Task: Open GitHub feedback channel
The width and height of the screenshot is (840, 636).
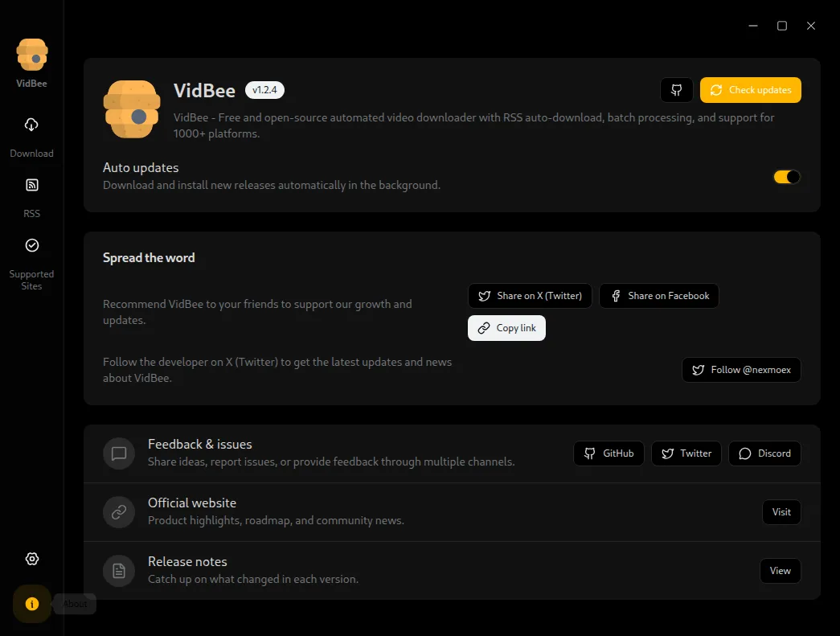Action: (x=608, y=453)
